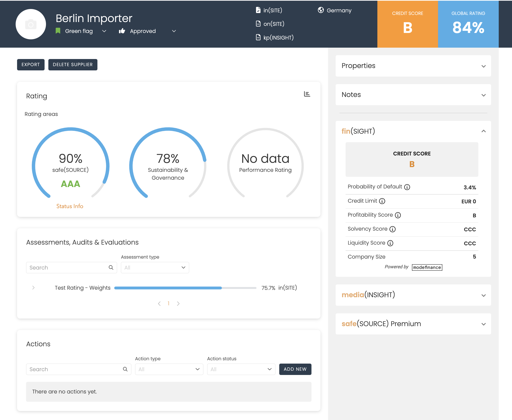Image resolution: width=512 pixels, height=420 pixels.
Task: Select page 1 in assessments pagination
Action: click(168, 303)
